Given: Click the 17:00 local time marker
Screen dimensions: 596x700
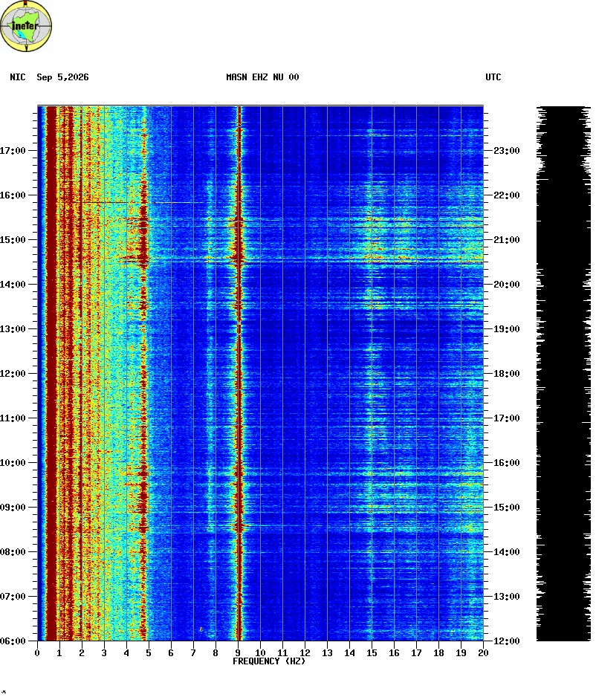Looking at the screenshot, I should point(13,151).
